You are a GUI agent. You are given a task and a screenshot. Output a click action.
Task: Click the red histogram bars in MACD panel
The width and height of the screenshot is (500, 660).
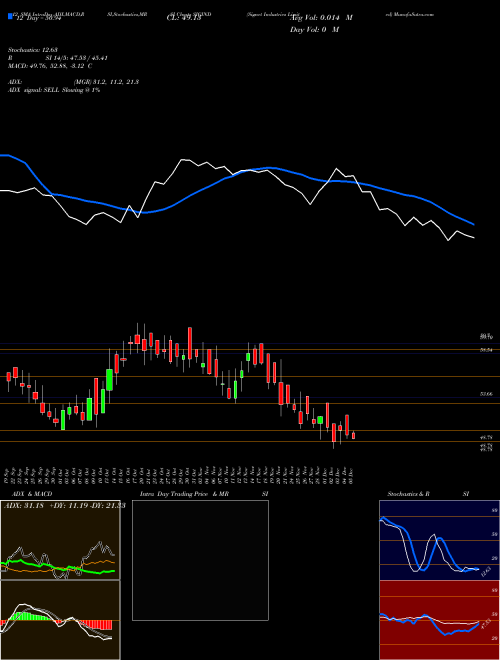pyautogui.click(x=95, y=625)
